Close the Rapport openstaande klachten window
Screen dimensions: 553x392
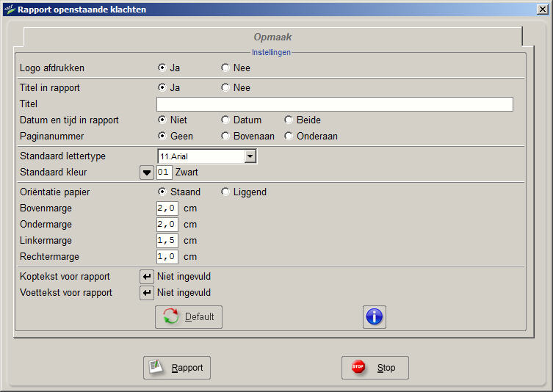click(x=543, y=10)
